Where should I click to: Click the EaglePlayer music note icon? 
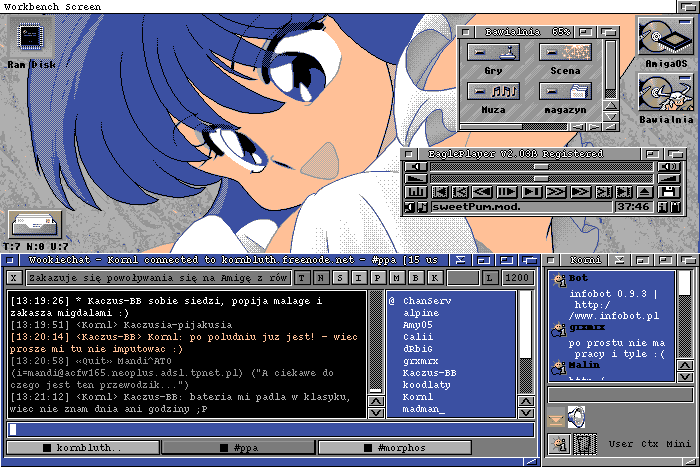point(422,207)
